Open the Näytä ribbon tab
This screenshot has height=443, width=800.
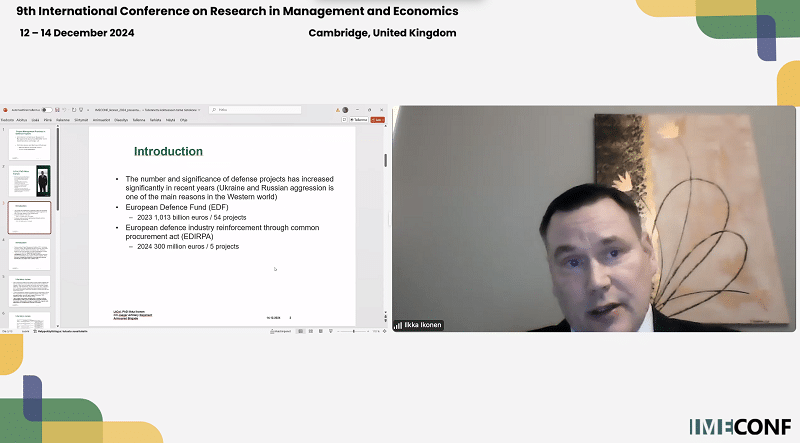[170, 119]
